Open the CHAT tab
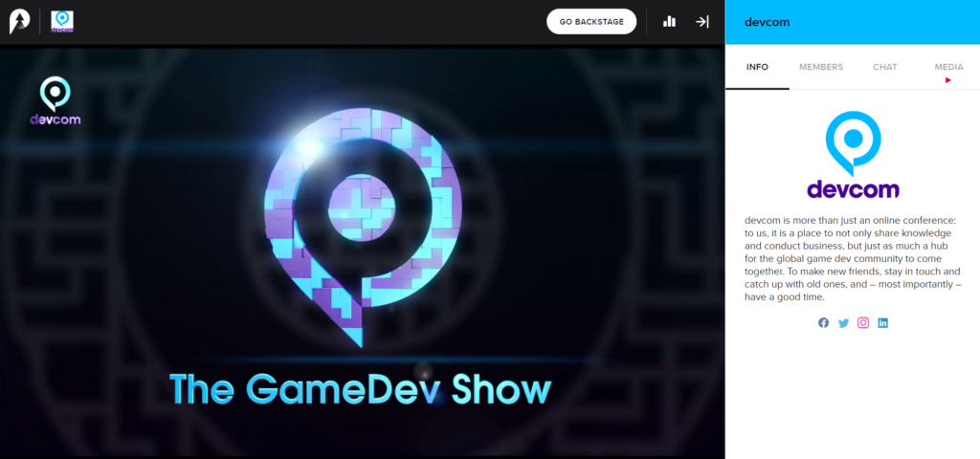Screen dimensions: 980x459 (x=885, y=68)
